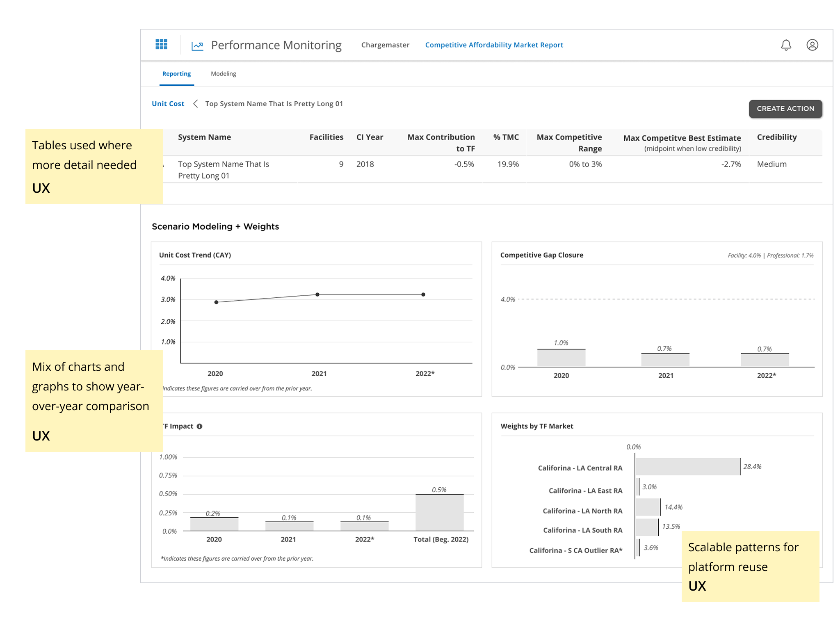
Task: Click the 2021 point on trend line
Action: pyautogui.click(x=317, y=294)
